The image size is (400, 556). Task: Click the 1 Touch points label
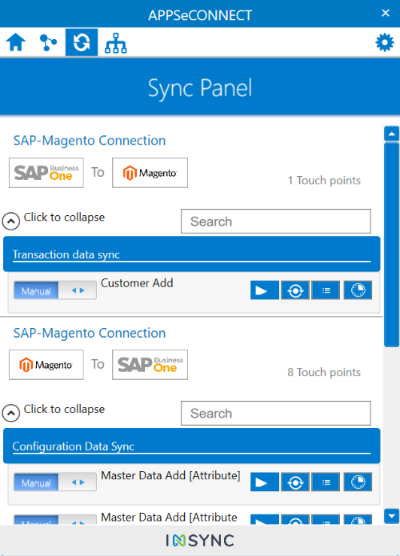pyautogui.click(x=324, y=180)
